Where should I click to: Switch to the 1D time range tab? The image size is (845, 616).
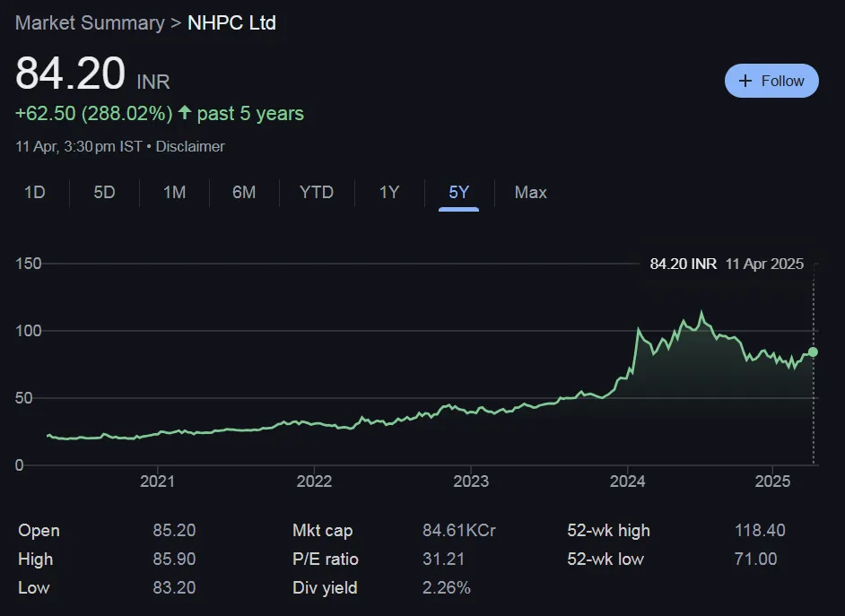coord(34,192)
